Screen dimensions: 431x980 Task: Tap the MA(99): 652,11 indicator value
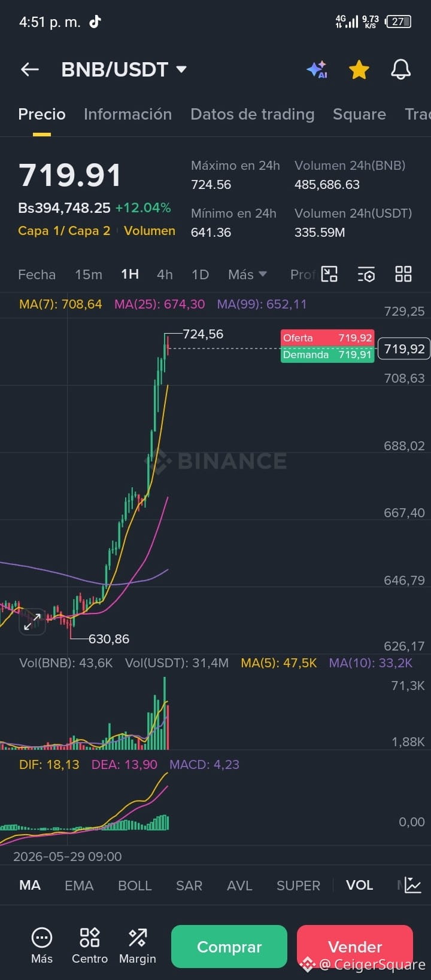[262, 304]
